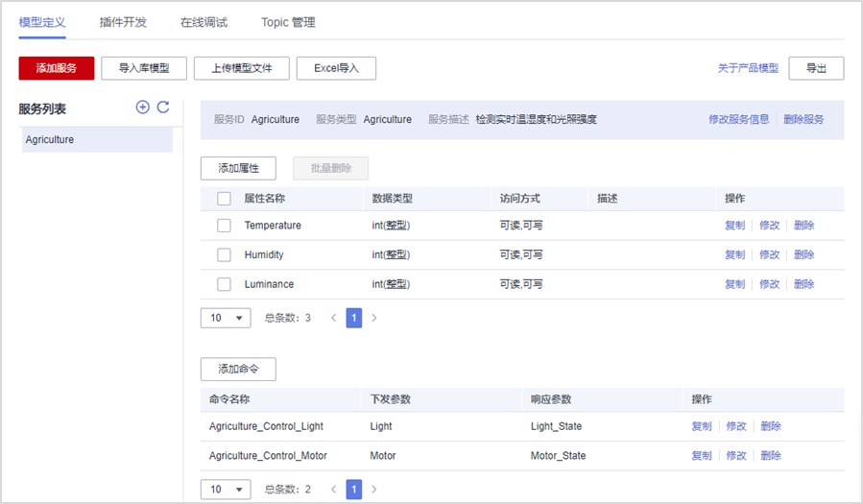
Task: Switch to the 在线调试 tab
Action: (x=204, y=22)
